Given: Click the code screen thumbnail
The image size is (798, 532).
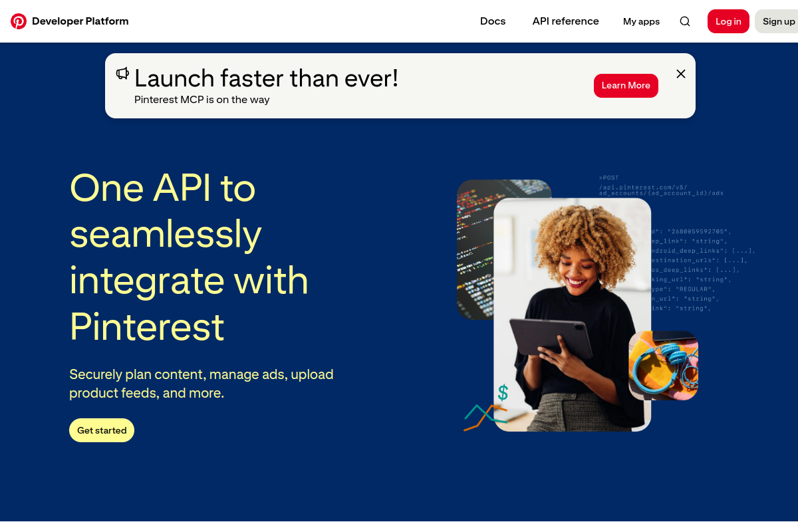Looking at the screenshot, I should (475, 249).
